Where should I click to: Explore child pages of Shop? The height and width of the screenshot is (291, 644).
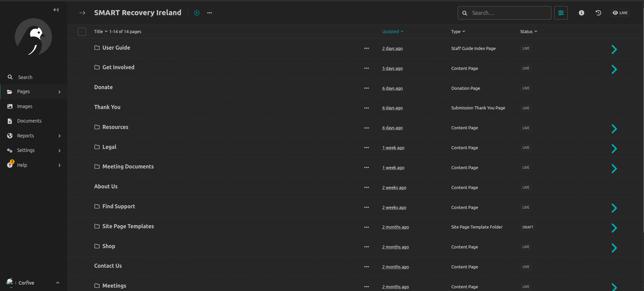click(614, 248)
